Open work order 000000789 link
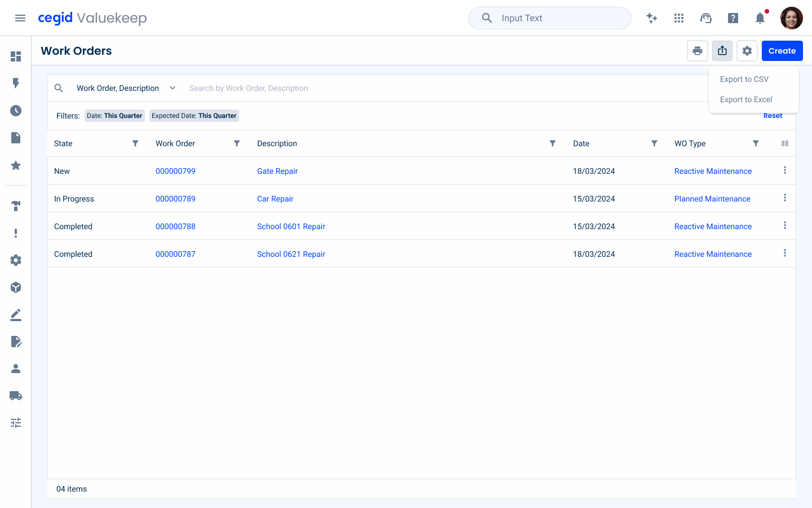The width and height of the screenshot is (812, 508). click(175, 199)
